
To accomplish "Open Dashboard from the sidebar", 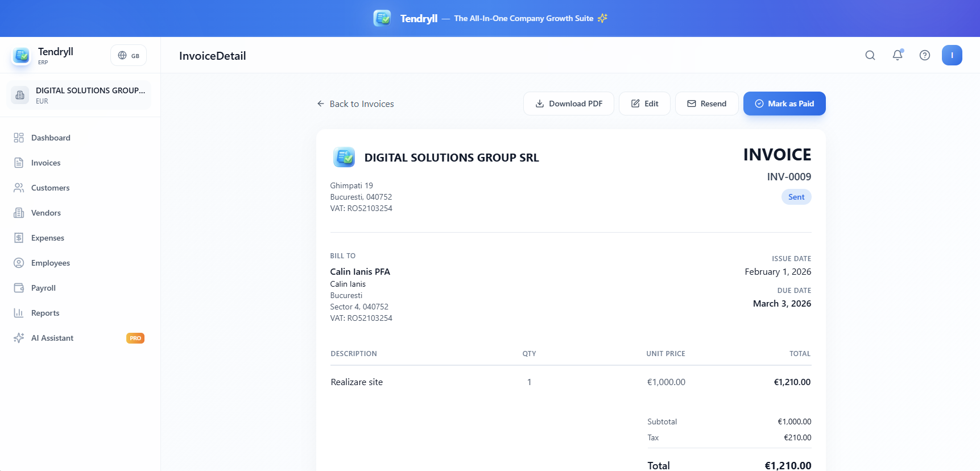I will point(51,138).
